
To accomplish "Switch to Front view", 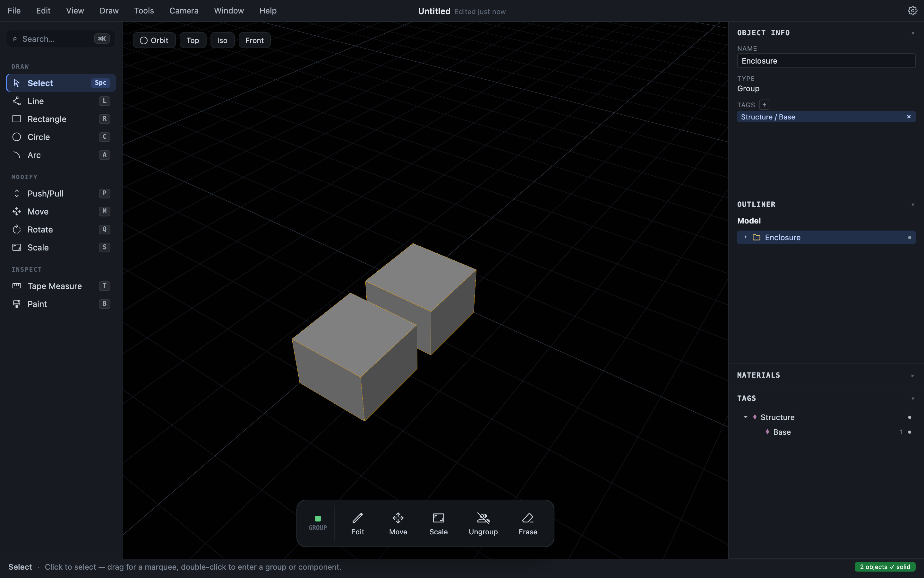I will point(255,40).
